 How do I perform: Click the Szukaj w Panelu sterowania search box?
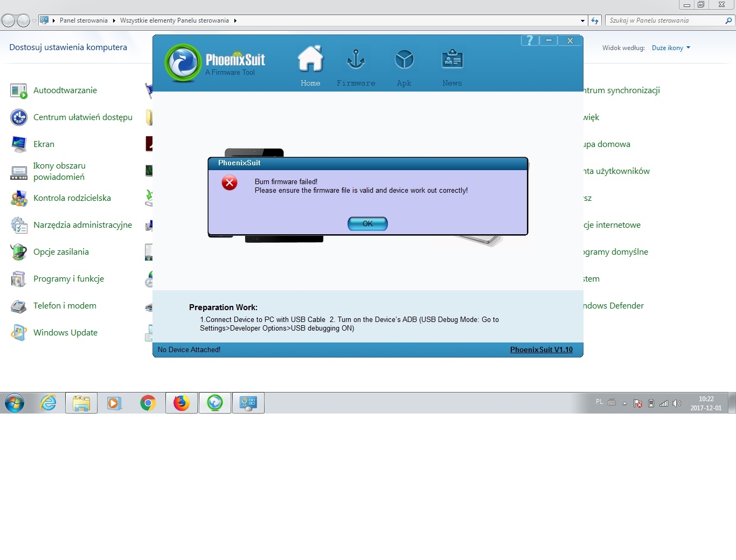point(670,20)
